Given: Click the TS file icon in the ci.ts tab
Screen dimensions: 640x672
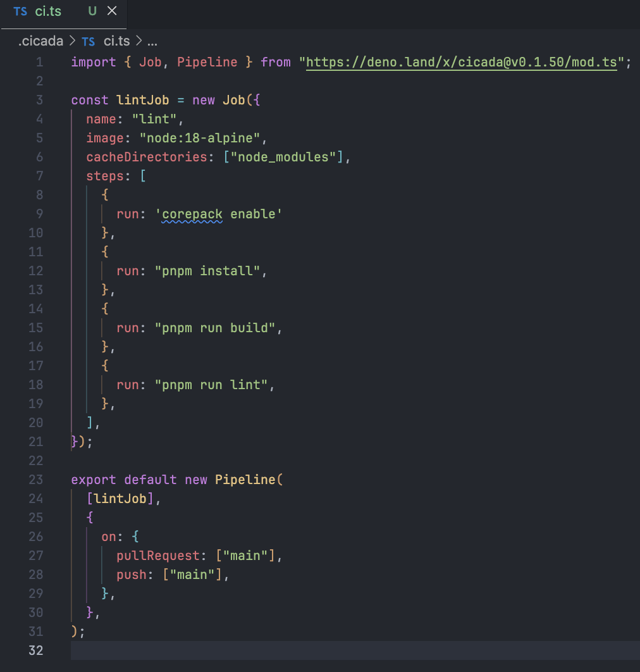Looking at the screenshot, I should [20, 11].
